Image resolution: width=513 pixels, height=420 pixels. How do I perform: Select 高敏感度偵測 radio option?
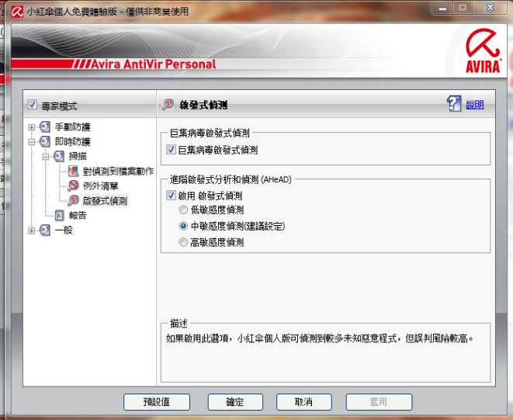pos(183,242)
